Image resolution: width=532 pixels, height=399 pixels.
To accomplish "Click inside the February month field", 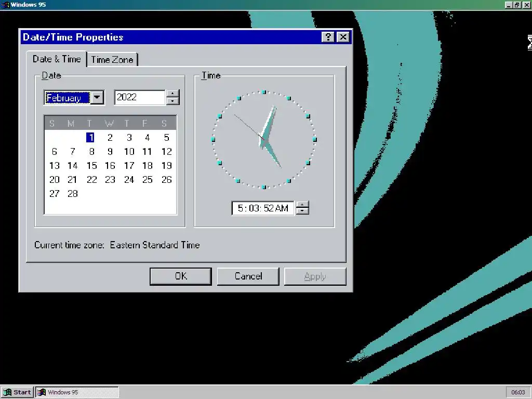I will (x=67, y=98).
